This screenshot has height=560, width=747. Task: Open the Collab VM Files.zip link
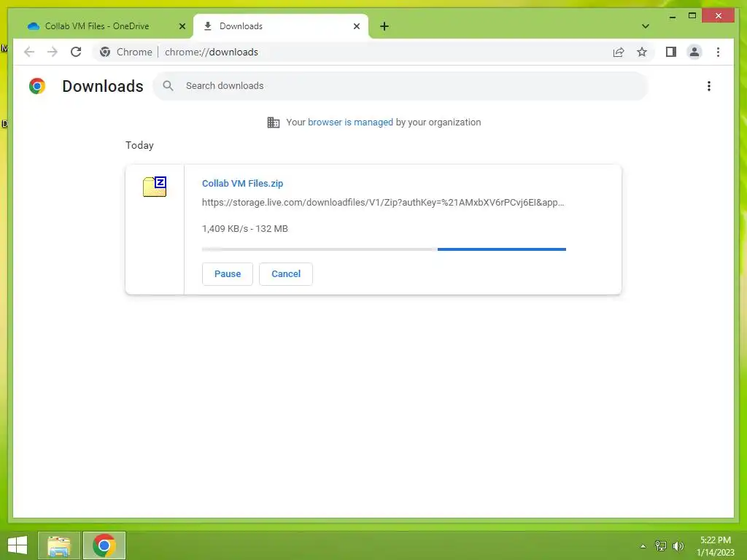(242, 183)
